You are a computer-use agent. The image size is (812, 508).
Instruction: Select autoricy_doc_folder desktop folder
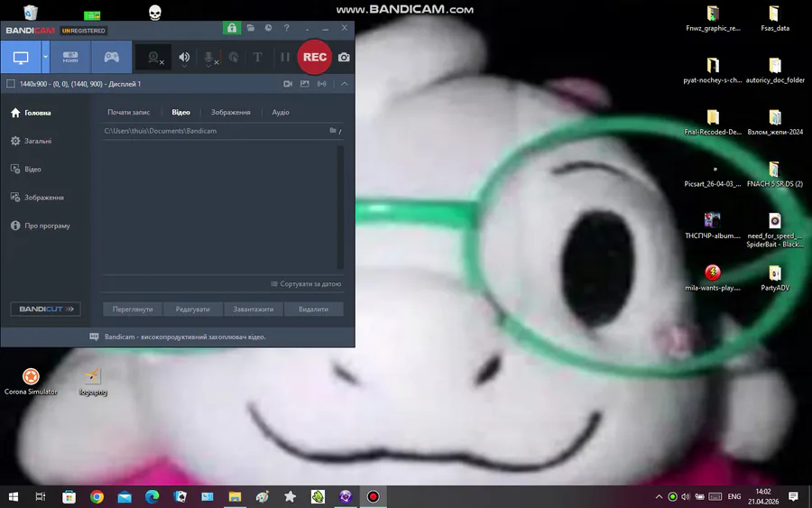[775, 70]
